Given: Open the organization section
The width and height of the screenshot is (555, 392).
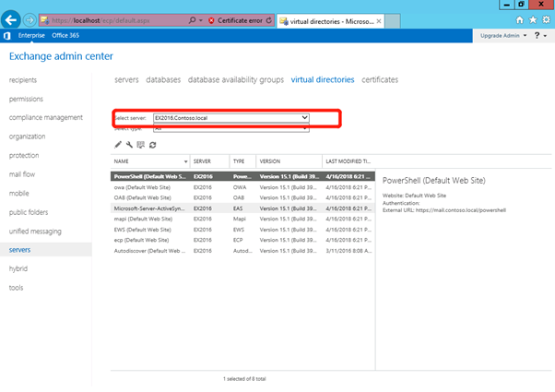Looking at the screenshot, I should click(x=28, y=137).
